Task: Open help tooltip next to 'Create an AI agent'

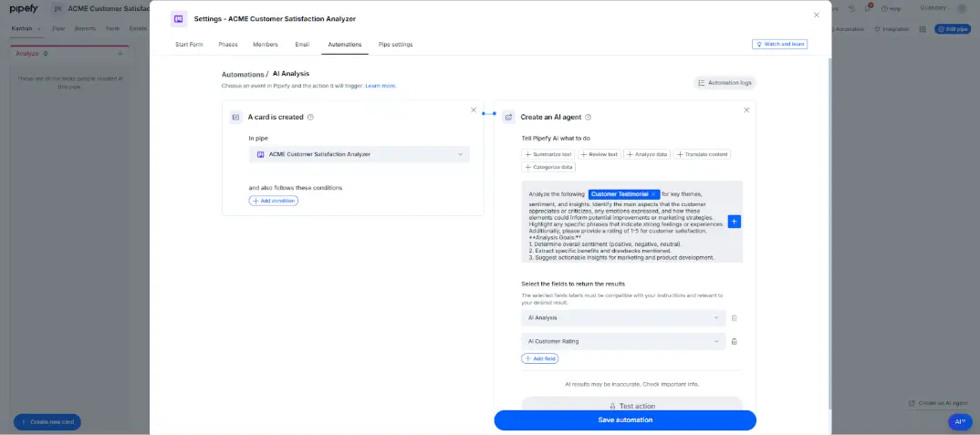Action: click(x=588, y=117)
